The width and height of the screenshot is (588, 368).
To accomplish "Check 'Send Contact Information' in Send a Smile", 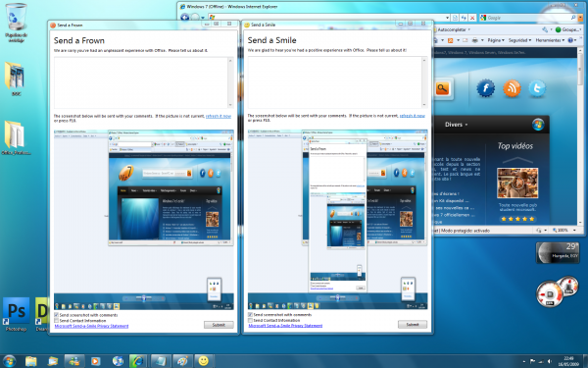I will click(x=251, y=320).
